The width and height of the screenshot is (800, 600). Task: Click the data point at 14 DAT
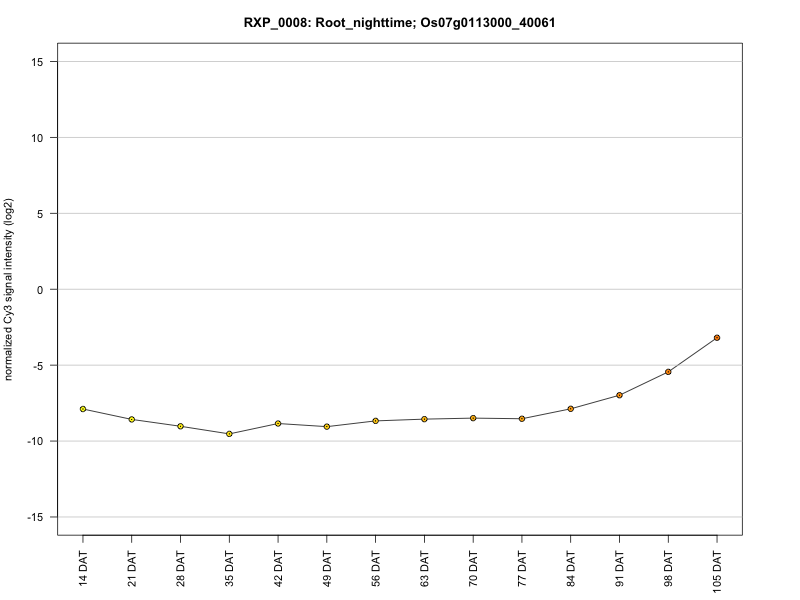click(83, 409)
